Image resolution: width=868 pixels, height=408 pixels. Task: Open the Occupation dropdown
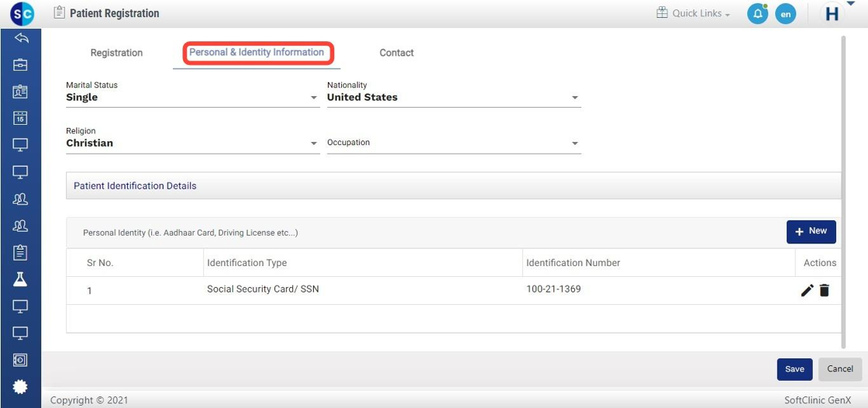[454, 143]
